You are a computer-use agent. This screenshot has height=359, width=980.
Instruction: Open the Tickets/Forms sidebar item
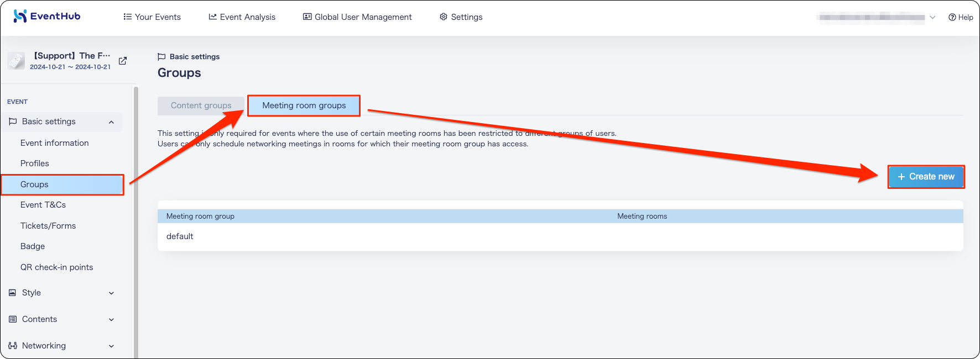pos(48,226)
